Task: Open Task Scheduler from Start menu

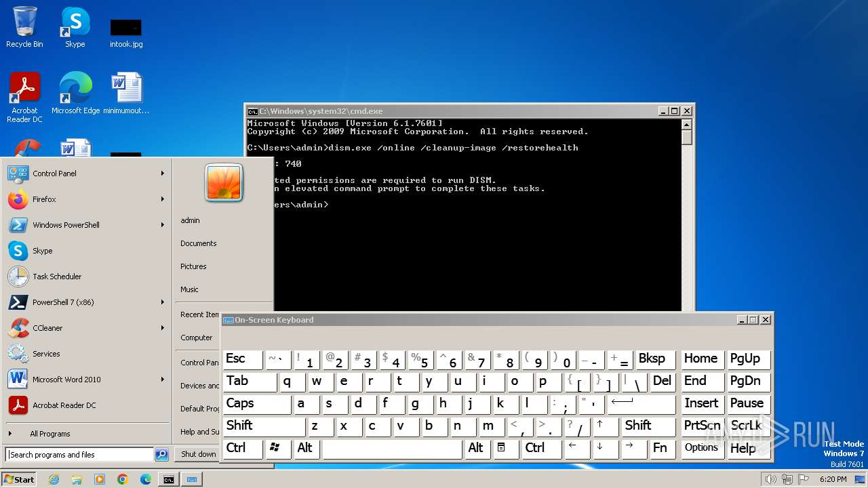Action: point(87,277)
